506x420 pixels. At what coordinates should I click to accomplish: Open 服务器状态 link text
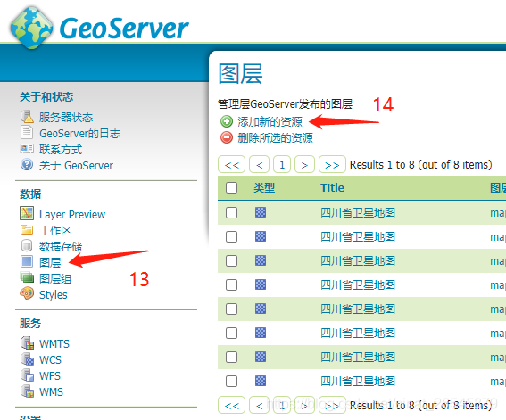pos(66,118)
